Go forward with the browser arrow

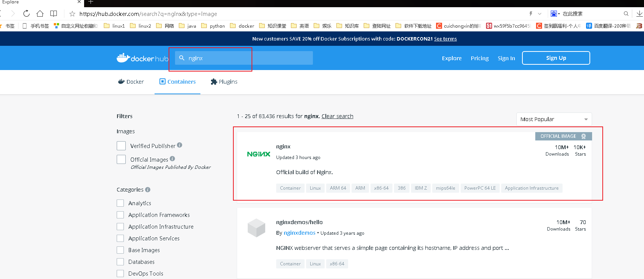point(13,14)
